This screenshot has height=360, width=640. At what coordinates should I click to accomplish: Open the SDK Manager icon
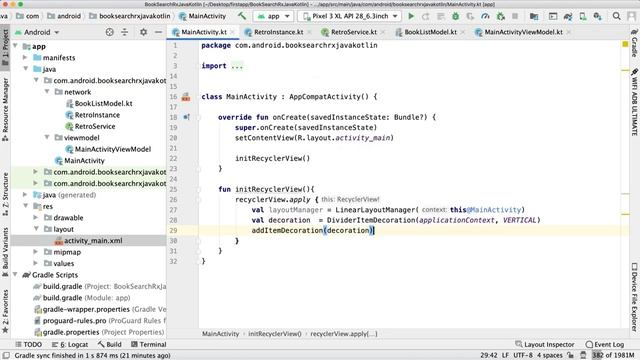point(598,16)
